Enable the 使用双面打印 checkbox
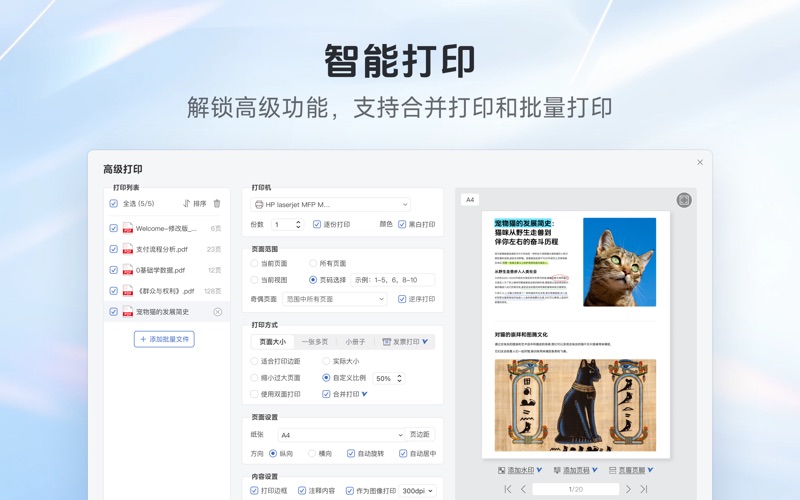800x500 pixels. pos(254,394)
